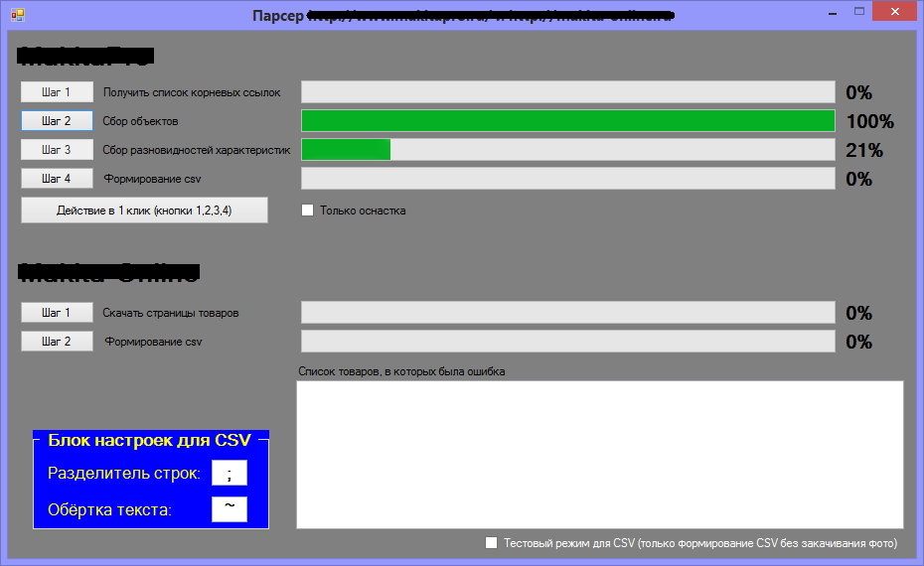This screenshot has height=566, width=924.
Task: Start Шаг 3 Сбор разновидностей характеристик
Action: 57,150
